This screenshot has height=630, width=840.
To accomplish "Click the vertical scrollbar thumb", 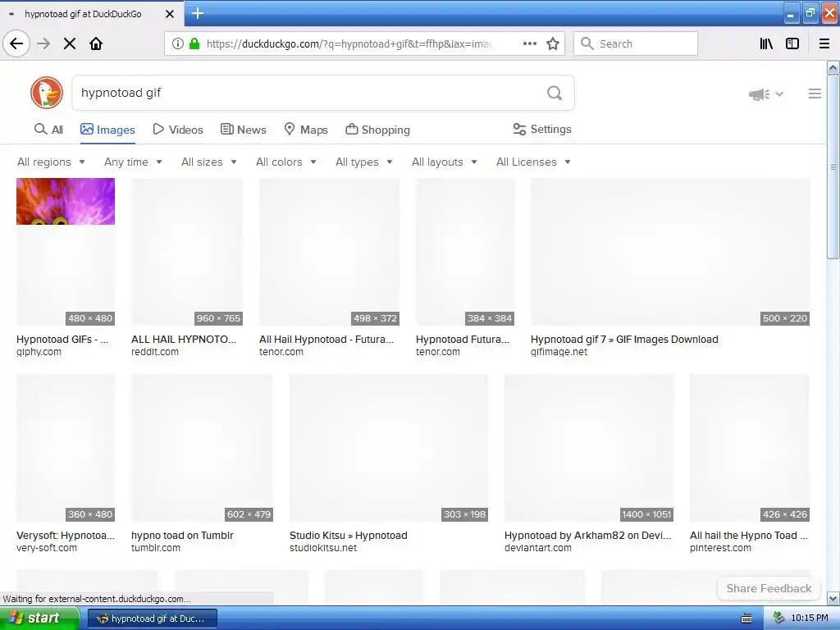I will [x=833, y=167].
